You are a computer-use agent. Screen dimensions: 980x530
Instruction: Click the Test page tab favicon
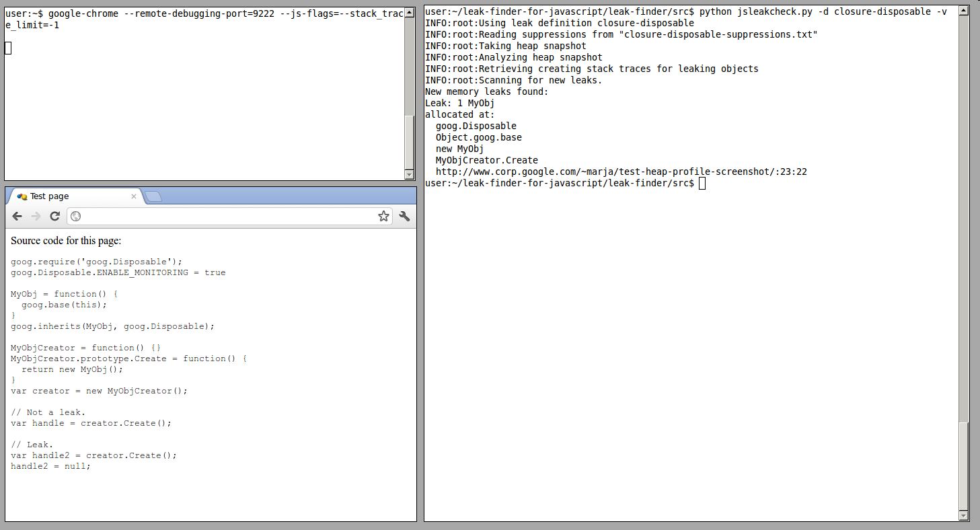click(x=22, y=196)
